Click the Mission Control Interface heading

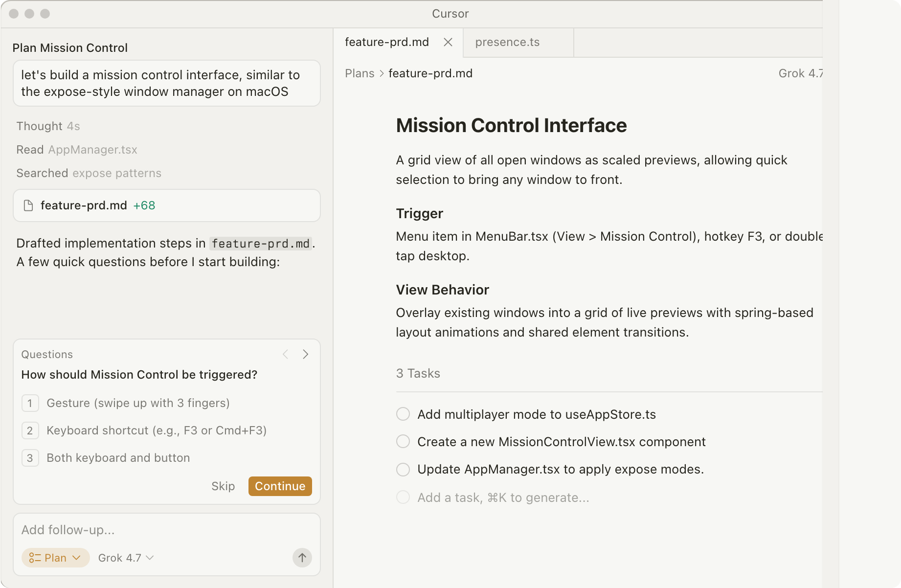[x=511, y=126]
